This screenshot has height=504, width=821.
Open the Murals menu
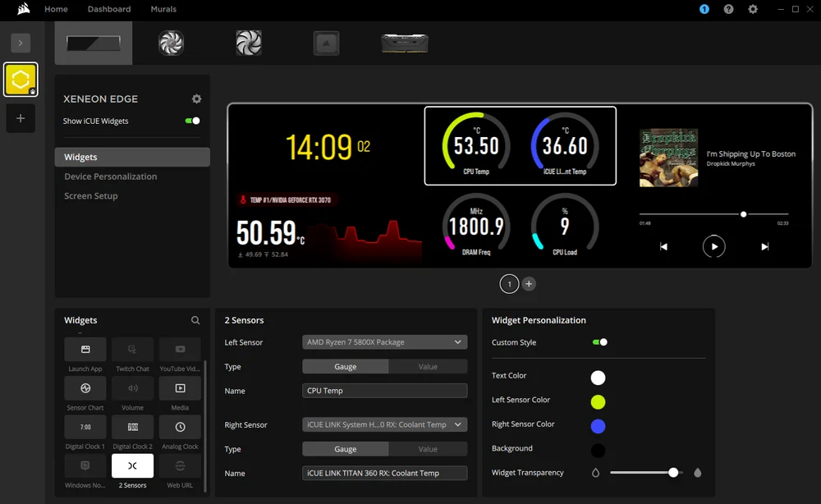click(163, 9)
